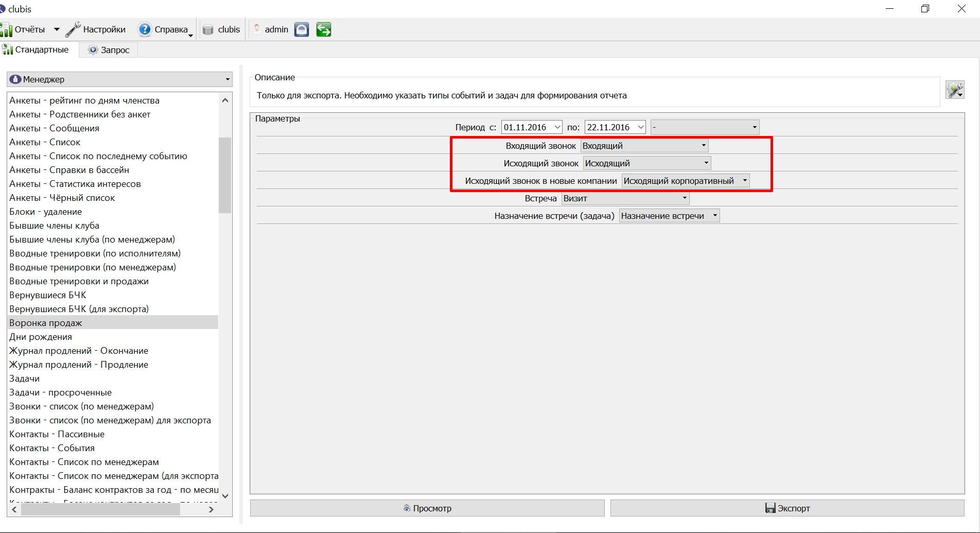Select Журнал продлений - Окончание

113,351
